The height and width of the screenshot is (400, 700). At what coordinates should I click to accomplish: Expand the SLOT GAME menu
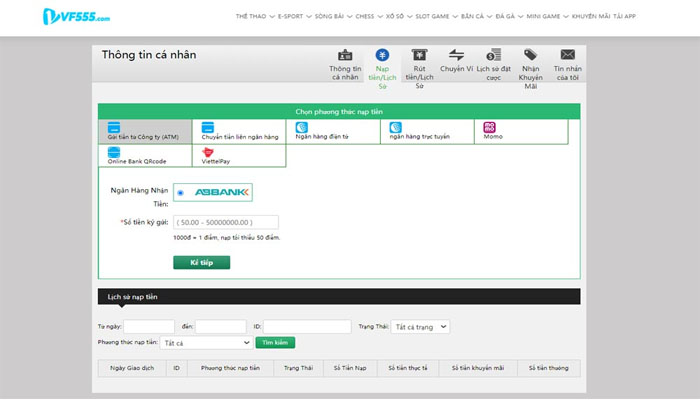click(434, 17)
